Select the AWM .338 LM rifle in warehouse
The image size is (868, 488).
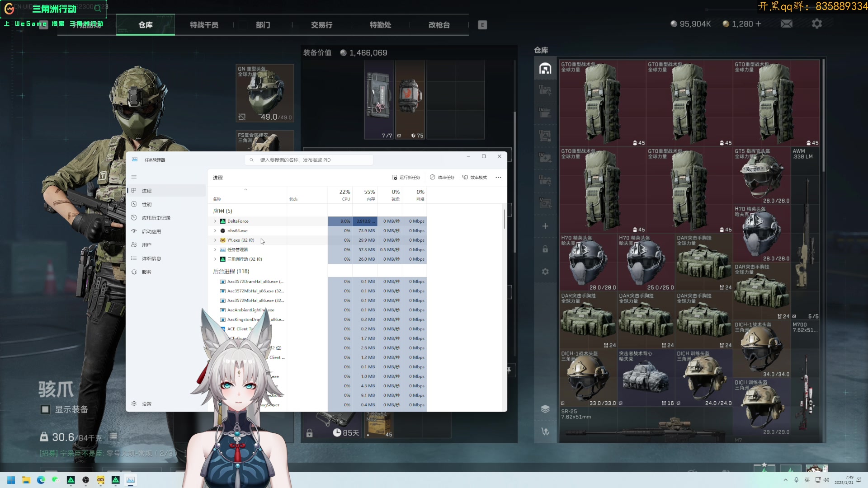coord(806,233)
